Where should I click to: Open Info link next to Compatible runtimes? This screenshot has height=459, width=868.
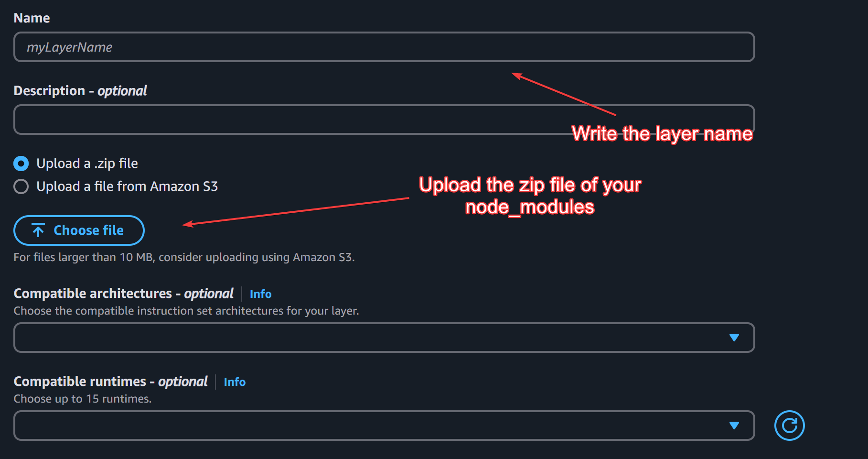[235, 382]
